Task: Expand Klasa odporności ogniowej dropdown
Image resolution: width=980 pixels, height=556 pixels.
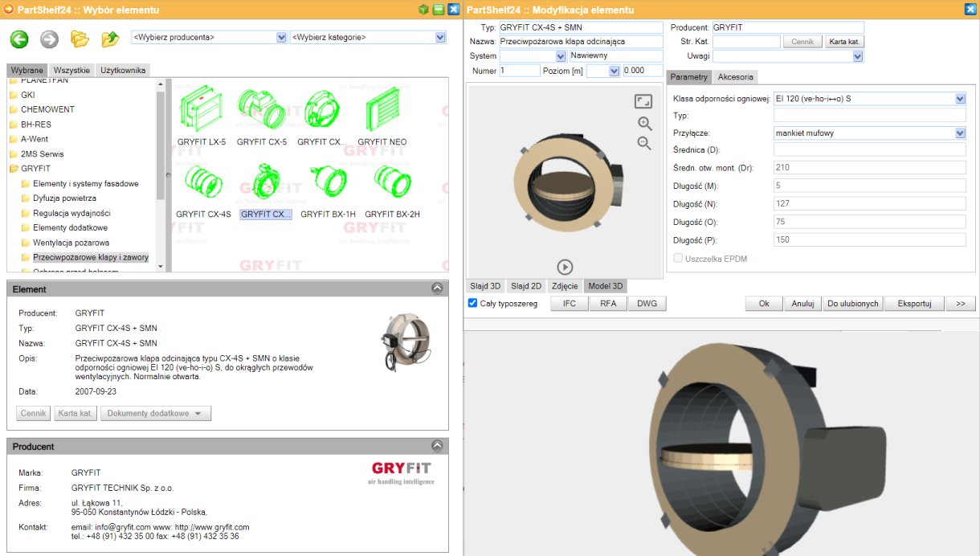Action: [x=960, y=99]
